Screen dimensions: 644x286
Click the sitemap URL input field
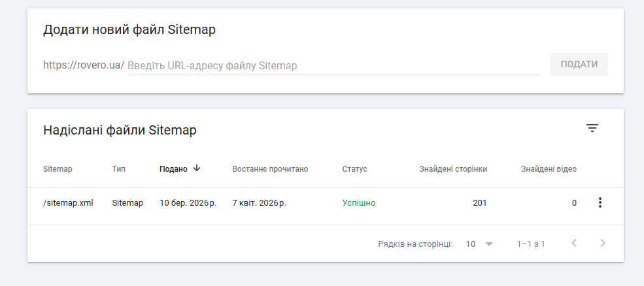pos(333,66)
